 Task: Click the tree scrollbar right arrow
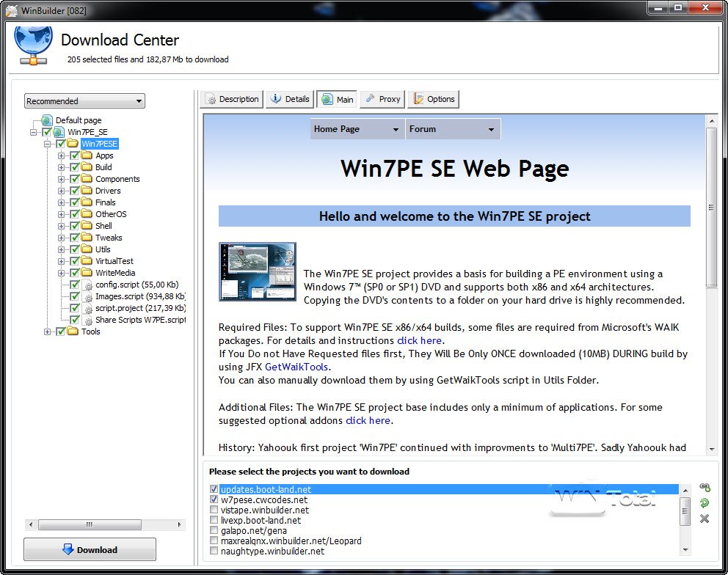180,524
